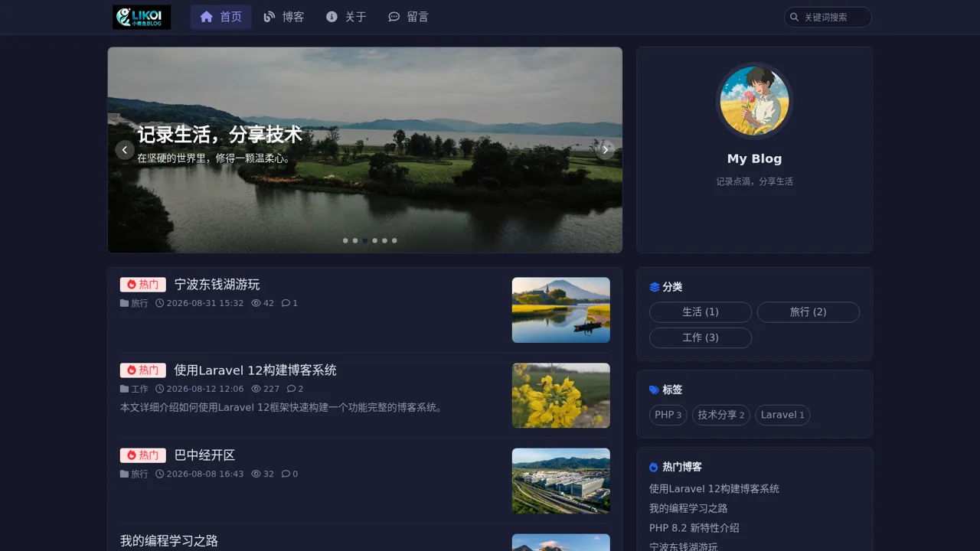Viewport: 980px width, 551px height.
Task: Open 使用Laravel 12构建博客系统 in 热门博客 sidebar
Action: point(714,489)
